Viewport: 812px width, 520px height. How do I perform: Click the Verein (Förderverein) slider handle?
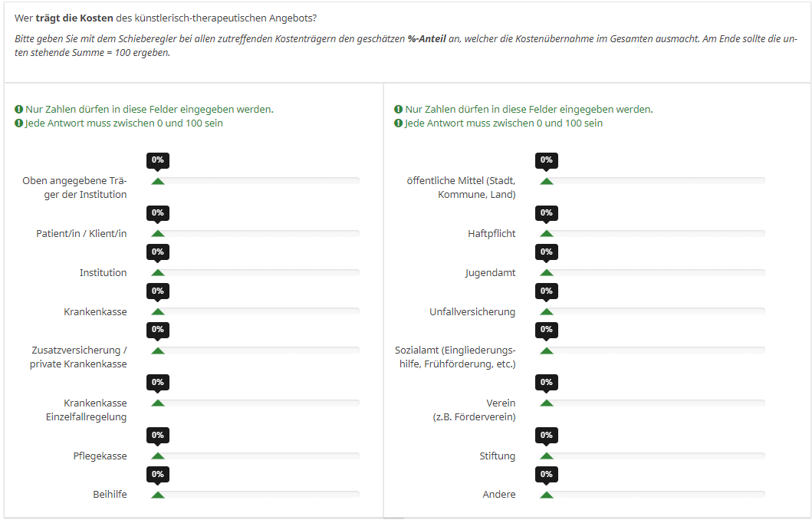(x=547, y=403)
